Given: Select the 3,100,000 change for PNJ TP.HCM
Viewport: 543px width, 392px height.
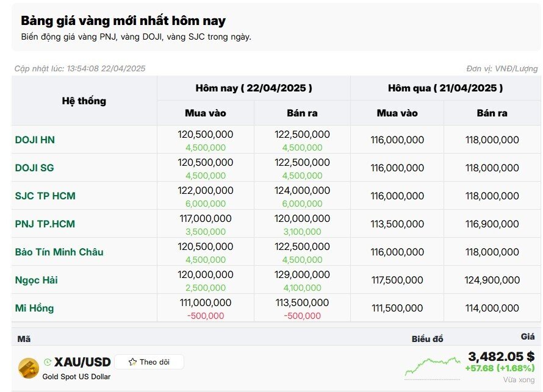Looking at the screenshot, I should click(302, 232).
